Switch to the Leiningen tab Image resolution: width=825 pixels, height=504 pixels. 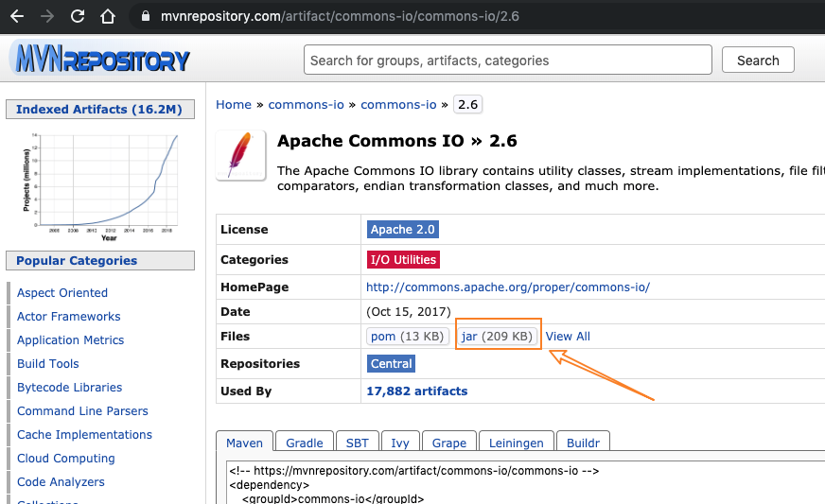pos(517,443)
